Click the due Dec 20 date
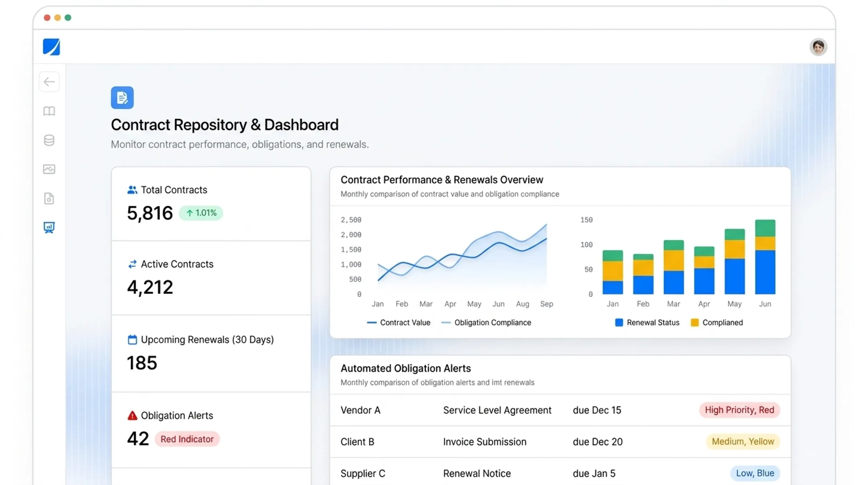Screen dimensions: 868x485 coord(598,442)
